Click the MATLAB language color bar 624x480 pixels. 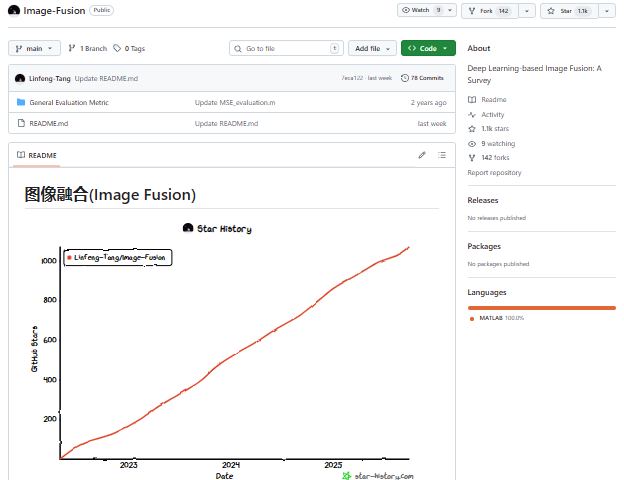pyautogui.click(x=541, y=308)
